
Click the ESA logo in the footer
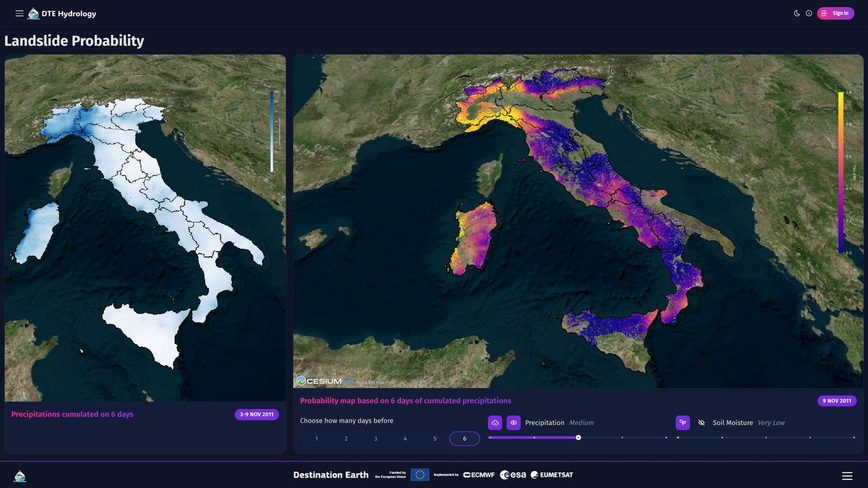pyautogui.click(x=512, y=474)
